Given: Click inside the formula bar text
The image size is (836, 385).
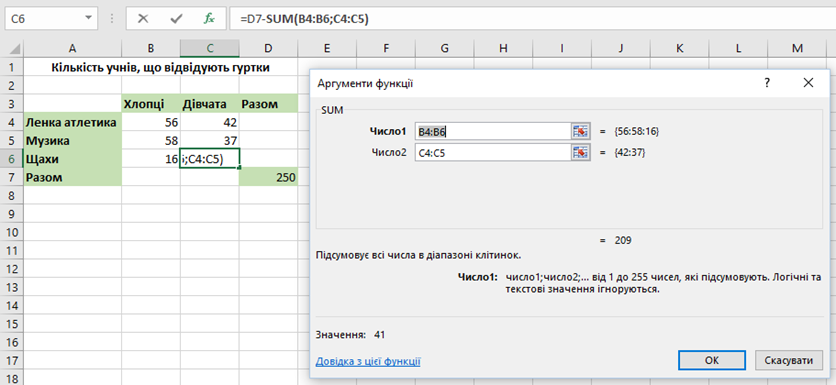Looking at the screenshot, I should tap(304, 19).
